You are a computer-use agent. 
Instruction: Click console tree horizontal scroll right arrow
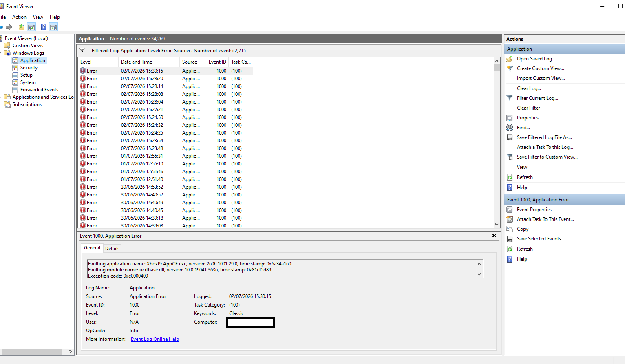coord(70,351)
